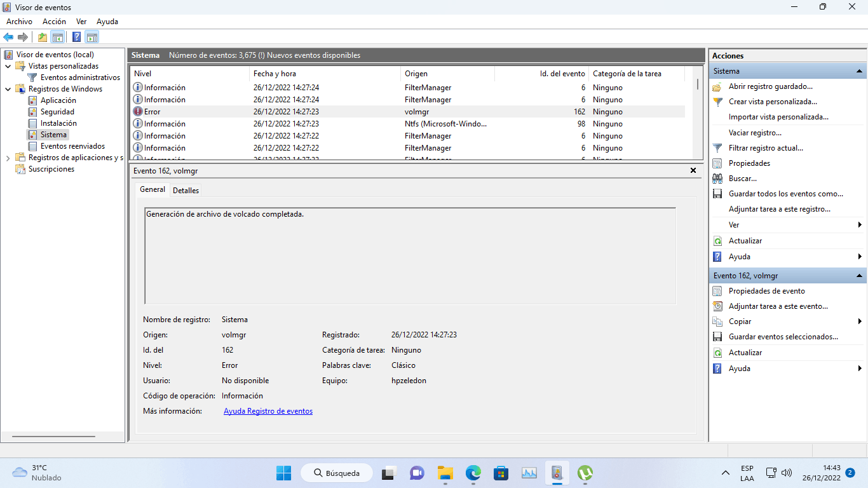Click Crear vista personalizada action
Screen dimensions: 868x488
tap(773, 102)
